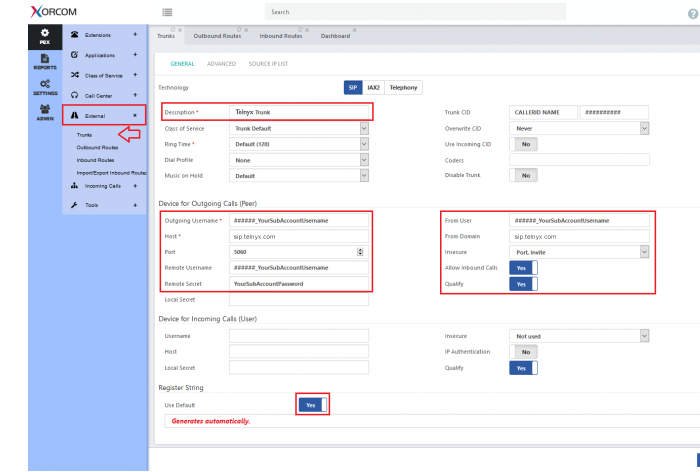Image resolution: width=700 pixels, height=472 pixels.
Task: Close the Inbound Routes tab
Action: [x=307, y=30]
